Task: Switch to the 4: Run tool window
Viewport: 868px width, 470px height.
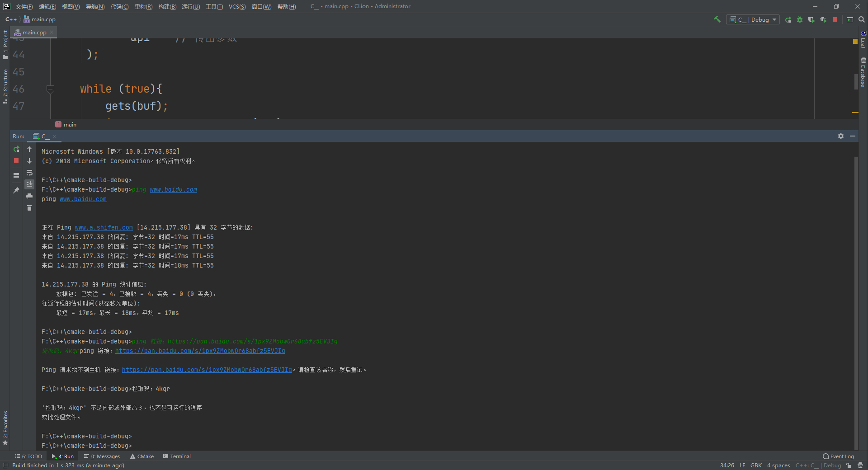Action: (x=62, y=456)
